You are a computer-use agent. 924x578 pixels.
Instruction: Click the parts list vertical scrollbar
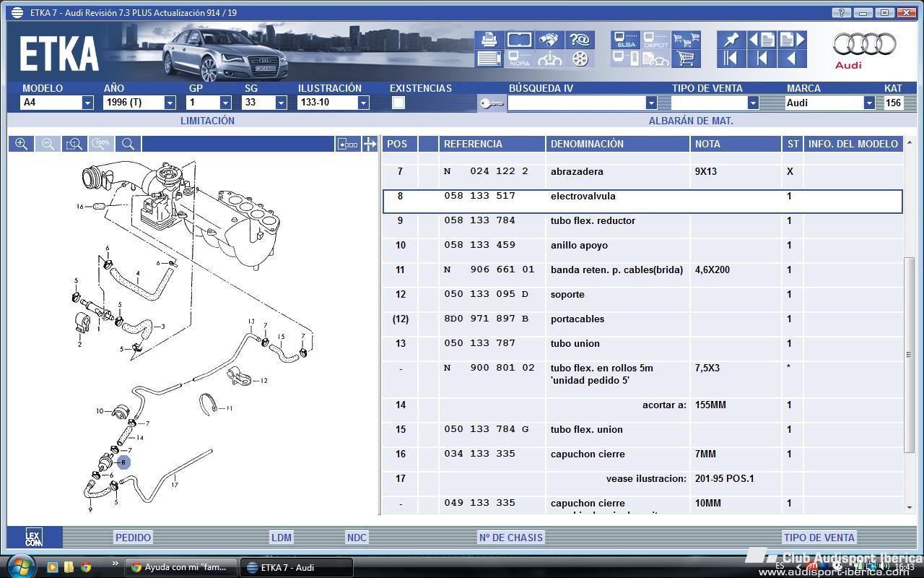[909, 354]
